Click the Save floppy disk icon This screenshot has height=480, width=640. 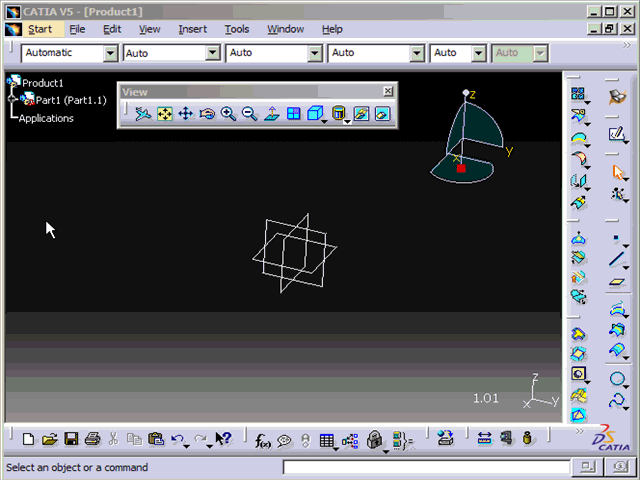(x=71, y=439)
